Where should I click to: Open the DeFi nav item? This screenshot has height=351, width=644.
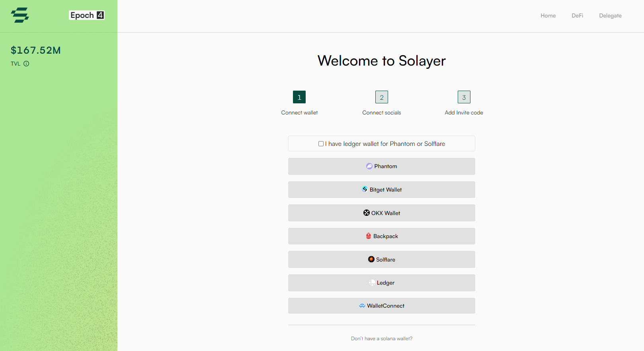(x=578, y=16)
